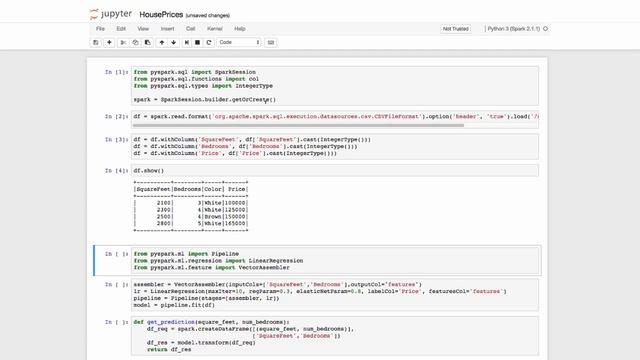Open the Help menu

tap(240, 29)
